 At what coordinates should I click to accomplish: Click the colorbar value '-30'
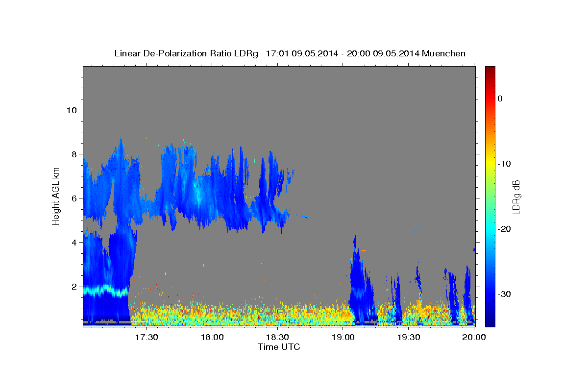click(x=505, y=294)
